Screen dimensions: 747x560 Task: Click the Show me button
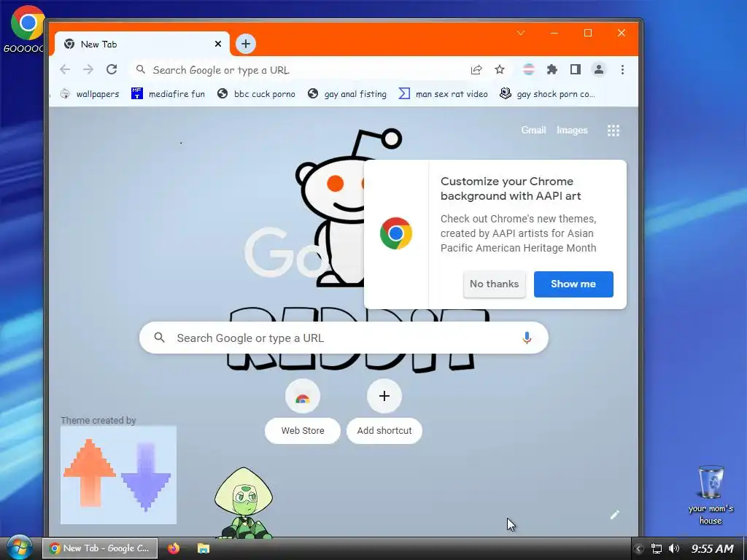coord(573,284)
